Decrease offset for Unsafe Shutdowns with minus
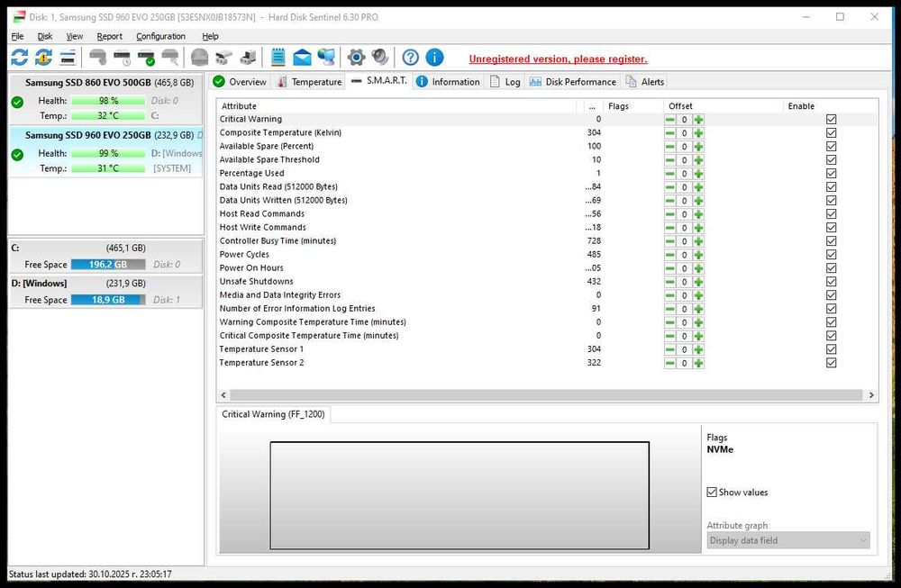 click(670, 282)
